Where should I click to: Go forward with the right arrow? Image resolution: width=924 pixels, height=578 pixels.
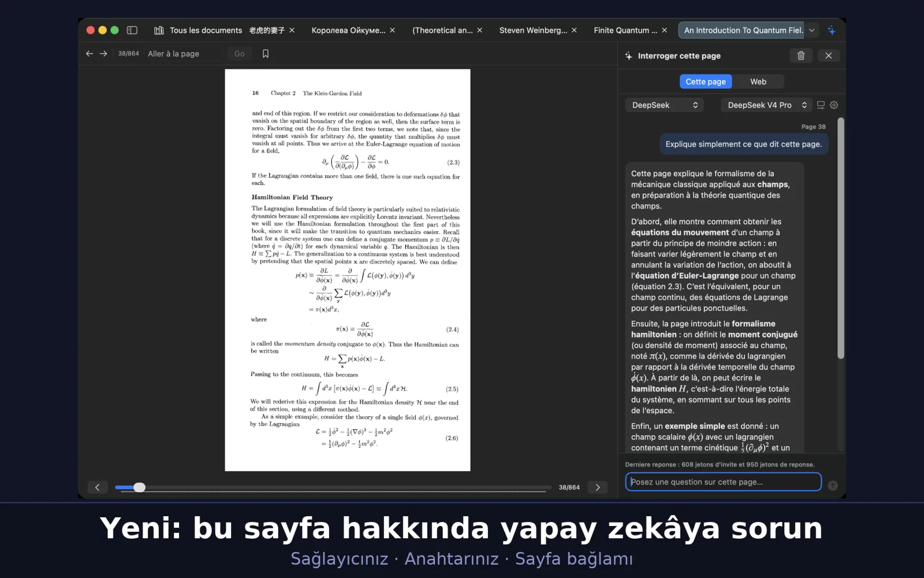click(103, 53)
